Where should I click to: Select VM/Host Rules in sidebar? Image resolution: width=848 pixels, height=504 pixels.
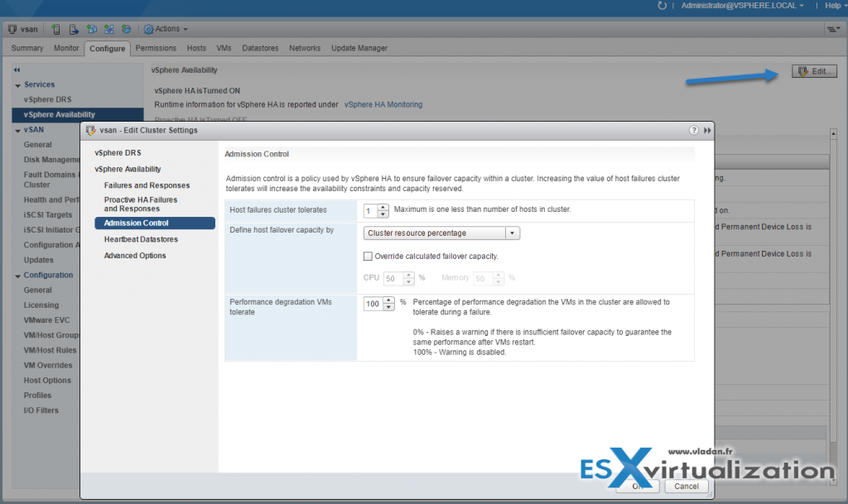click(50, 350)
